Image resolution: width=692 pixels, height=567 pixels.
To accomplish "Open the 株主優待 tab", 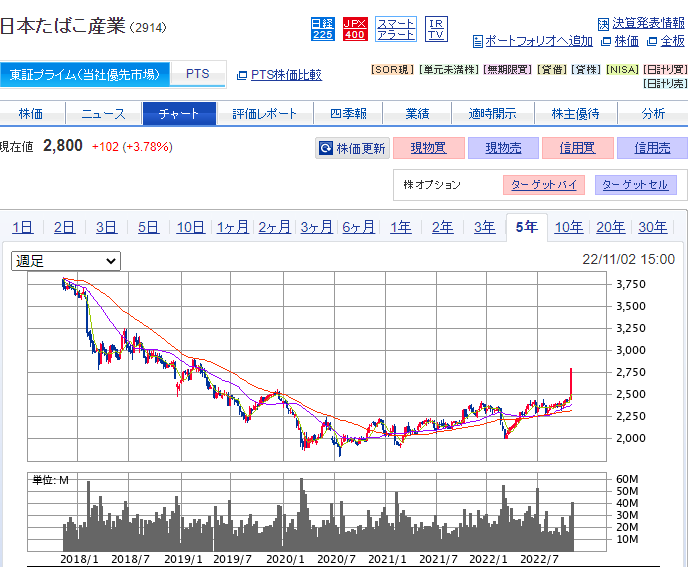I will point(575,114).
